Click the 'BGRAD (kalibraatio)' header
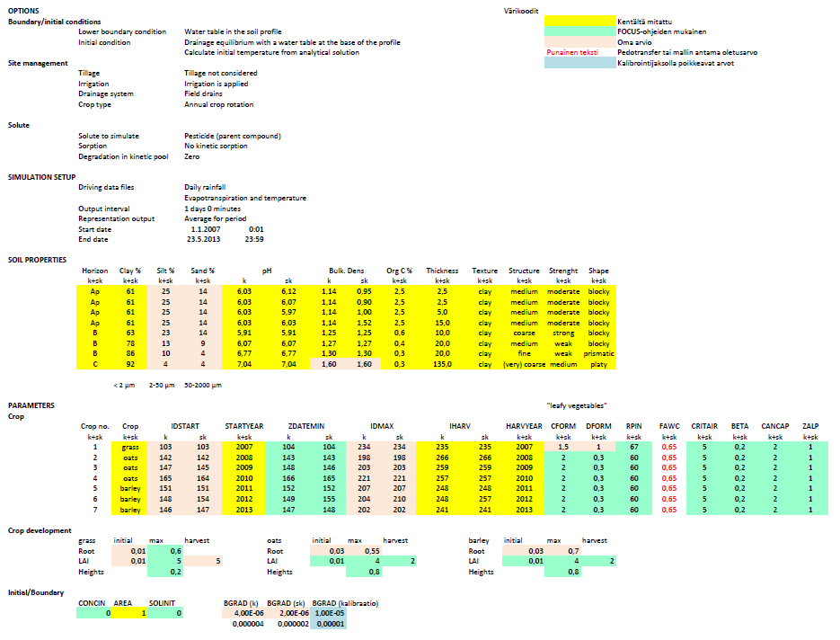The height and width of the screenshot is (640, 840). click(x=346, y=603)
